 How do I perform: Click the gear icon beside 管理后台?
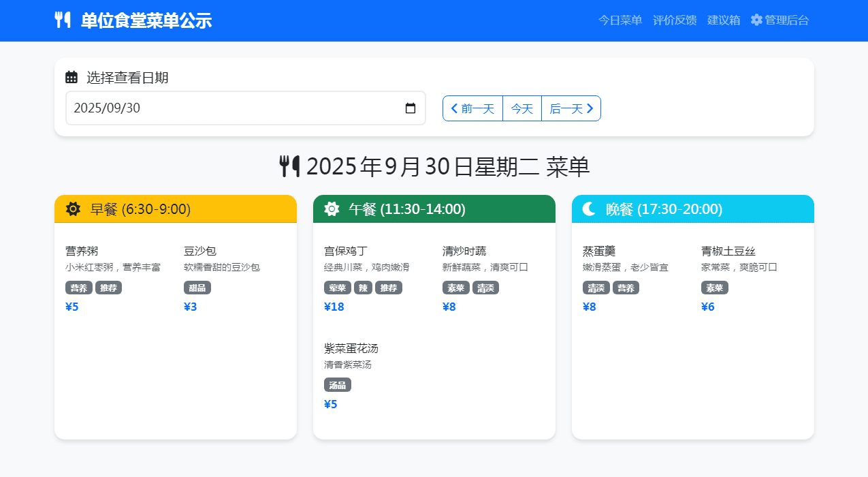pos(756,20)
